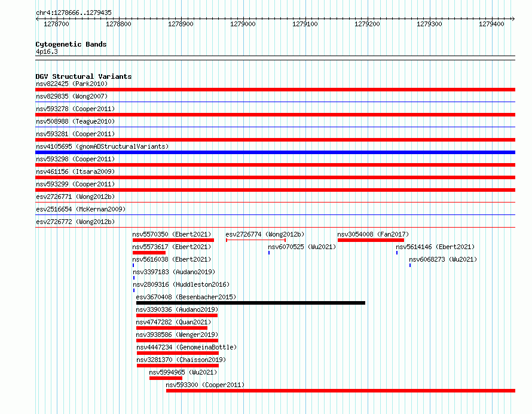Open nsv593278 (Cooper2011) variant label
Viewport: 532px width, 414px height.
click(75, 109)
